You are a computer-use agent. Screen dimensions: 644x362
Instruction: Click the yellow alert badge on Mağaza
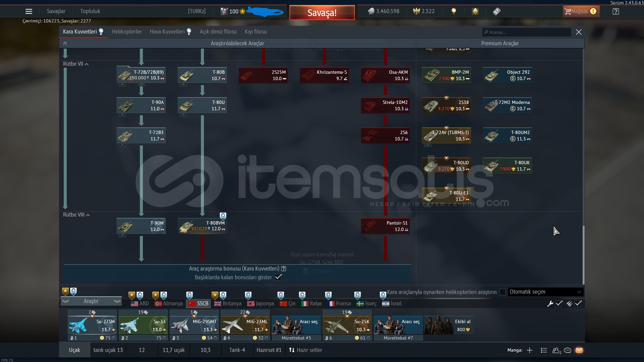tap(593, 11)
